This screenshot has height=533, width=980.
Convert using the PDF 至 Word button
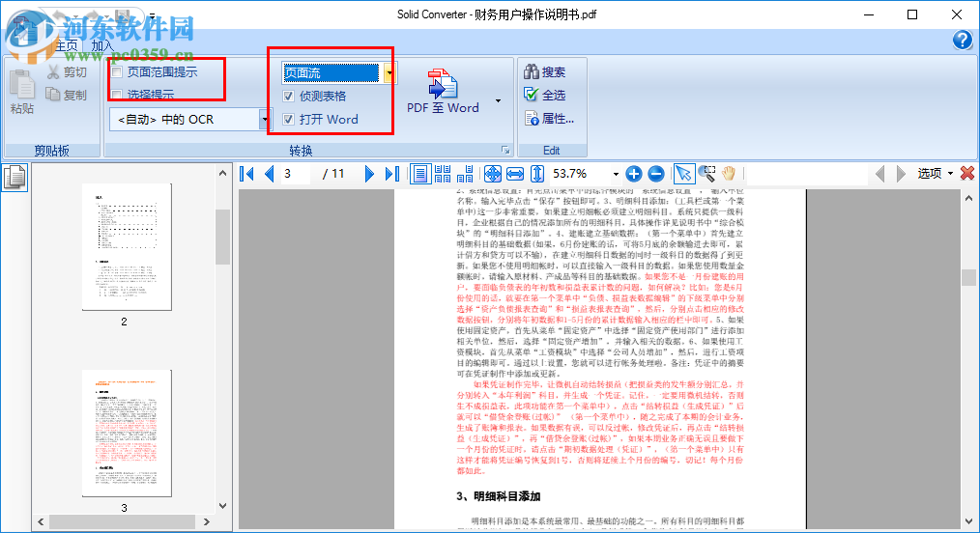(443, 92)
